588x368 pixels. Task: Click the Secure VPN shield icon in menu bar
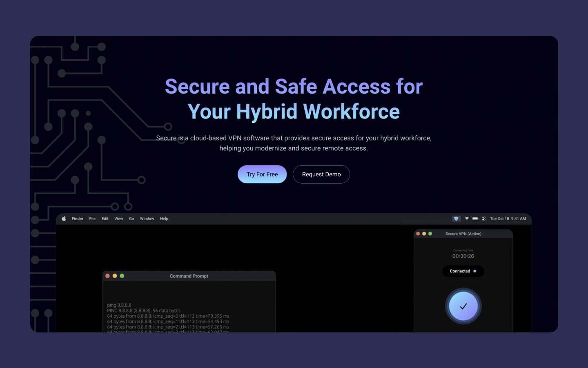456,218
